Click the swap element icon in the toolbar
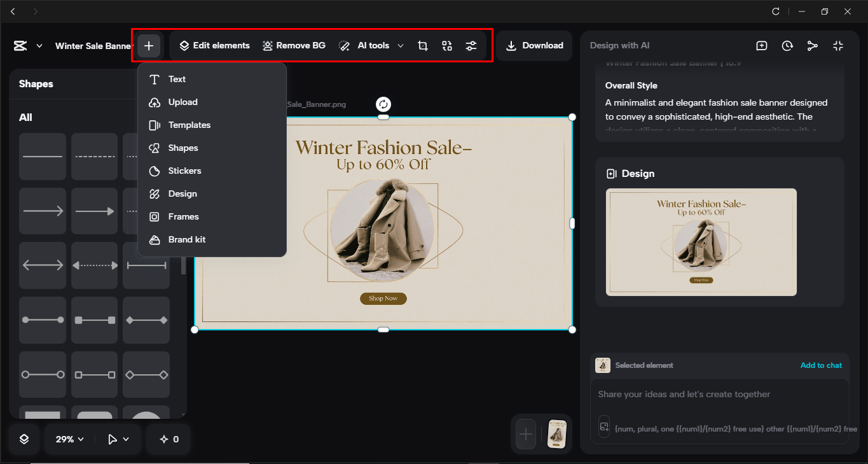This screenshot has width=868, height=464. [446, 45]
